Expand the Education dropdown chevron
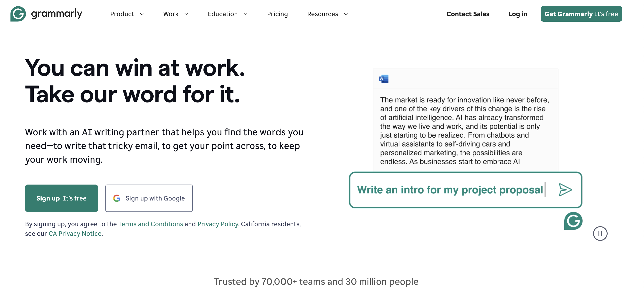The image size is (644, 293). (246, 14)
